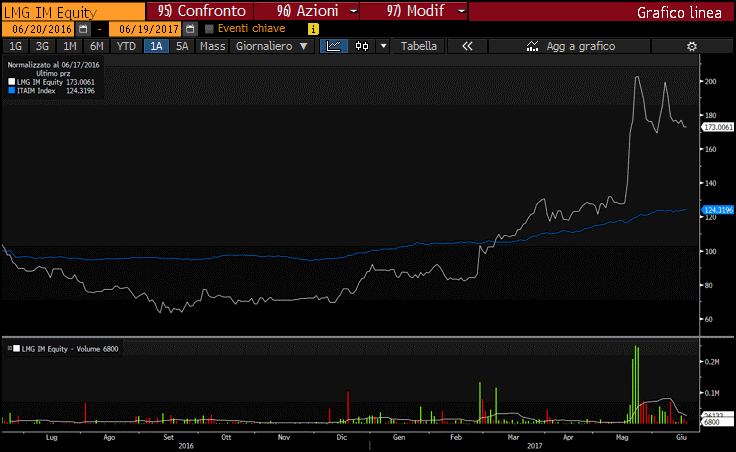Switch to candlestick chart icon
The image size is (736, 452).
click(361, 46)
